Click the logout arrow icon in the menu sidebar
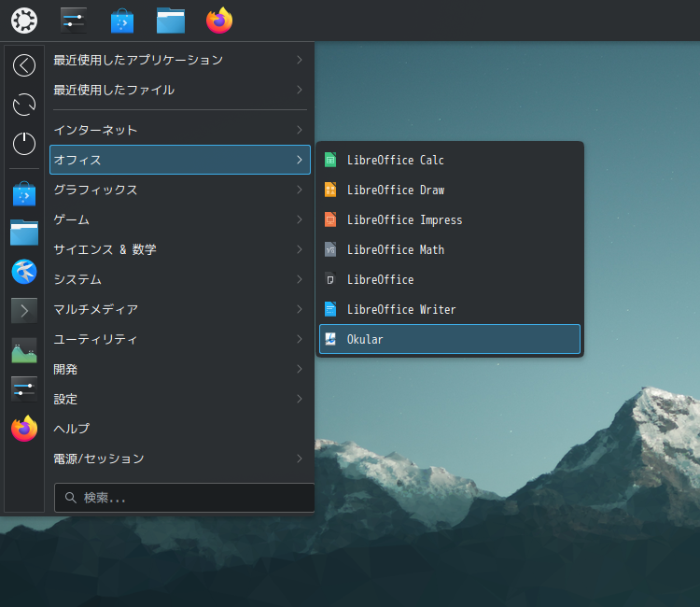The height and width of the screenshot is (607, 700). coord(24,65)
